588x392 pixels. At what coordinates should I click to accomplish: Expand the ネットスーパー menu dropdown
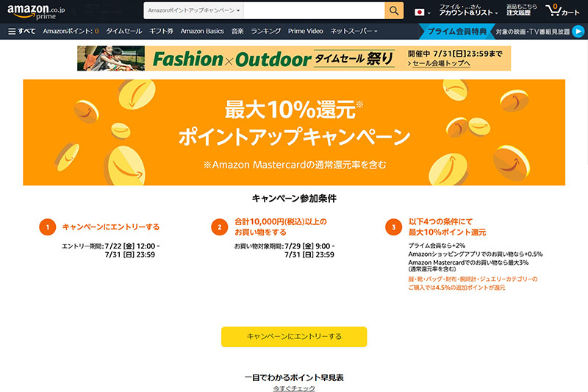354,31
